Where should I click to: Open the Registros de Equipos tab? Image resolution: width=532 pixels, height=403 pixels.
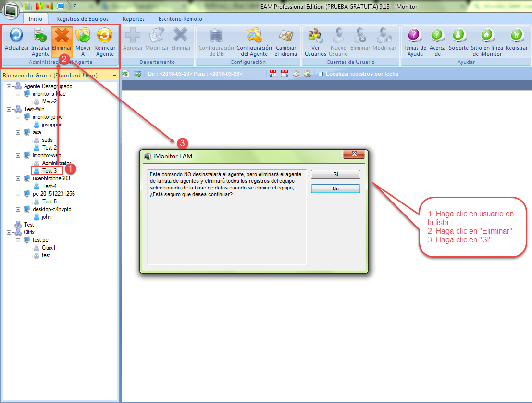83,19
